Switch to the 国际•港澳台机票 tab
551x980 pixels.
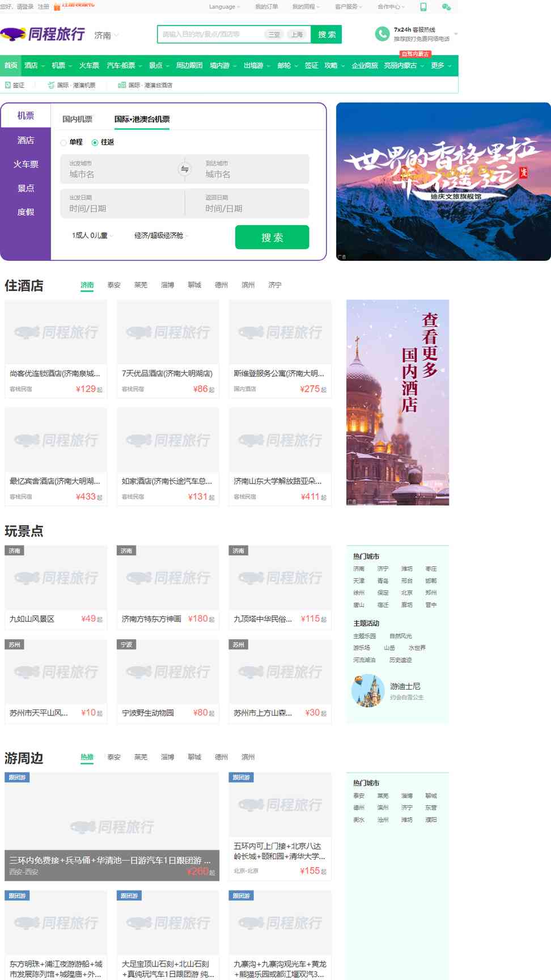tap(142, 119)
